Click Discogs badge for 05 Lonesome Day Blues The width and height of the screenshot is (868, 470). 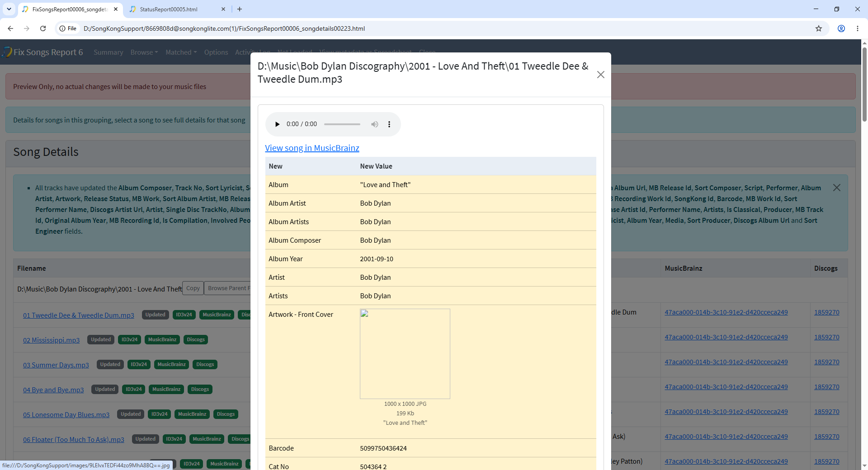(226, 414)
